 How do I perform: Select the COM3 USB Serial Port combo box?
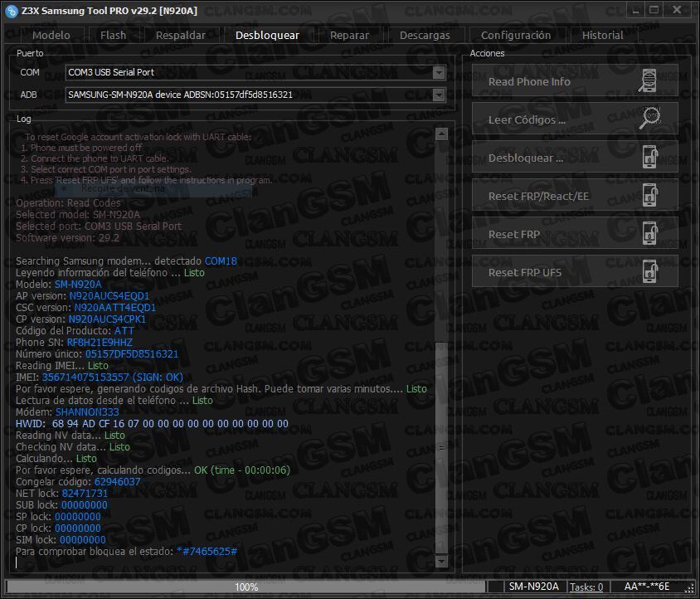(x=255, y=72)
